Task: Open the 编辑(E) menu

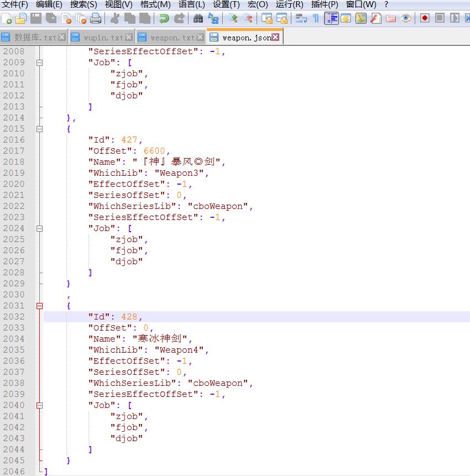Action: 49,4
